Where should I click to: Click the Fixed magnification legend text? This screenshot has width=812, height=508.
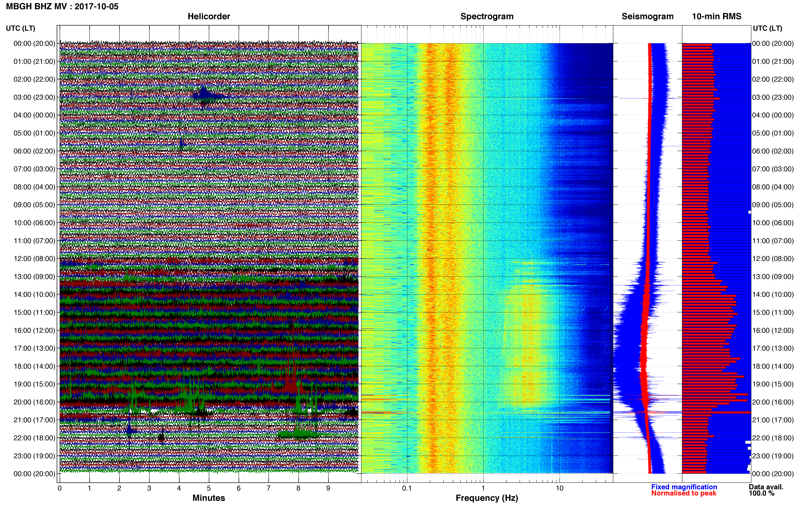[684, 487]
